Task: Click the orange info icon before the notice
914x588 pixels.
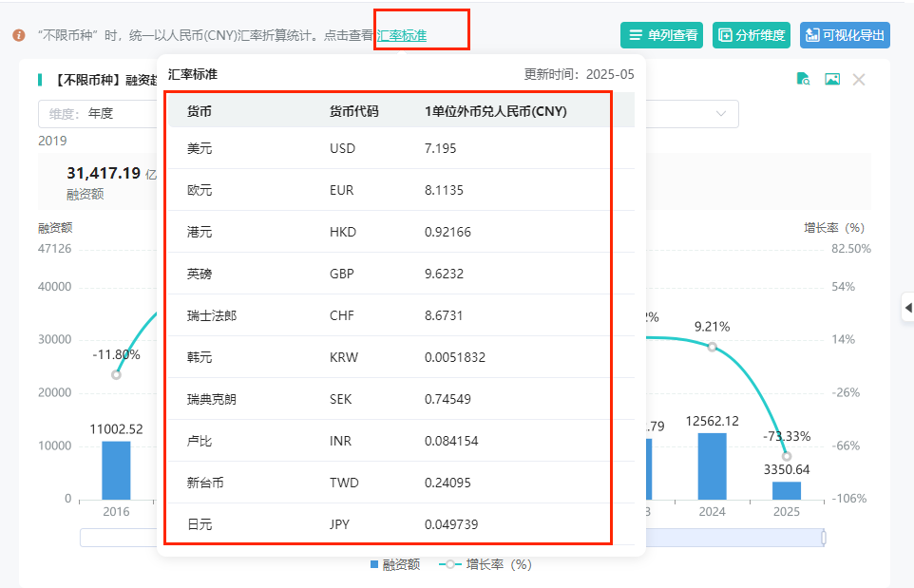Action: pos(19,35)
